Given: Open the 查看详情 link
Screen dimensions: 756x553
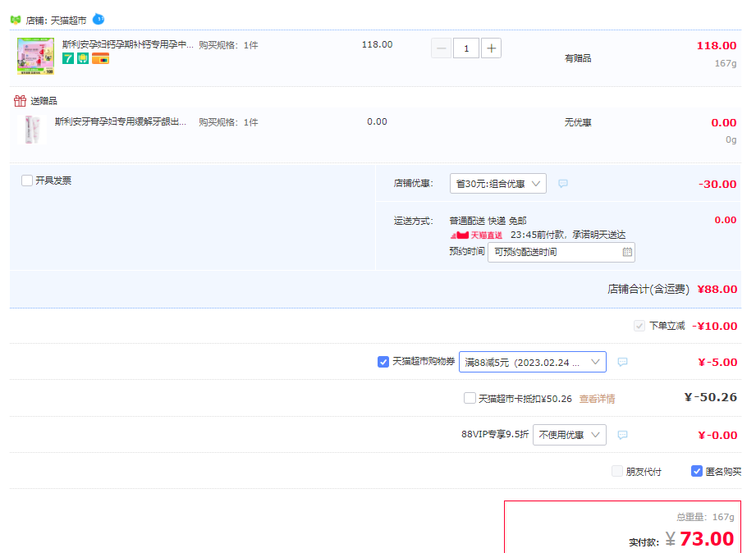Looking at the screenshot, I should coord(597,399).
